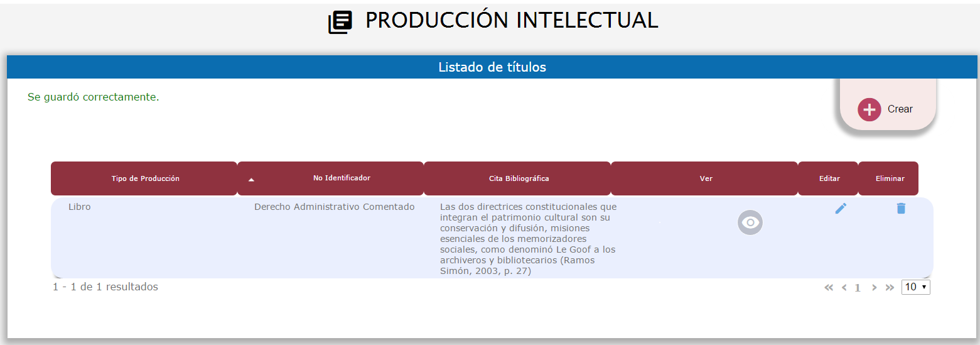
Task: Click the Listado de títulos blue header bar
Action: [492, 67]
